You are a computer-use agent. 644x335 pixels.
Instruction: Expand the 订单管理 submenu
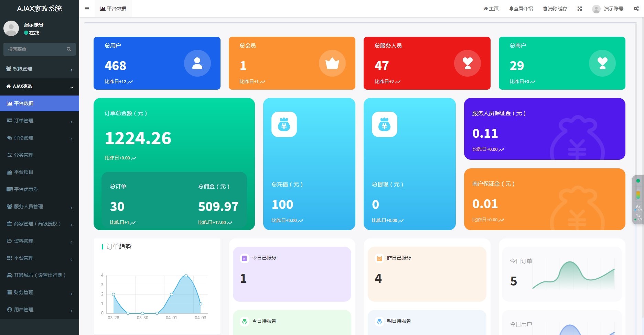[x=40, y=121]
